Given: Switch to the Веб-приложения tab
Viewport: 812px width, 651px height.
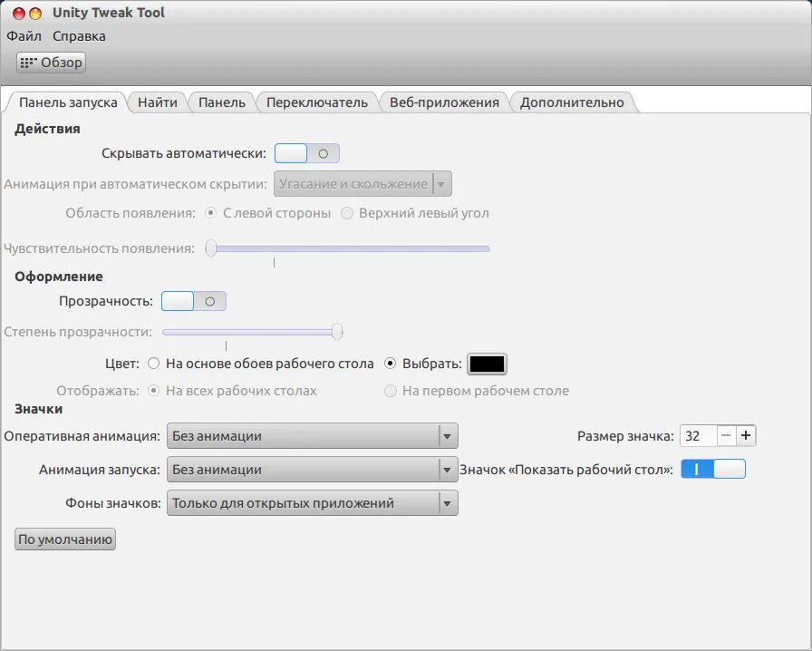Looking at the screenshot, I should tap(444, 102).
